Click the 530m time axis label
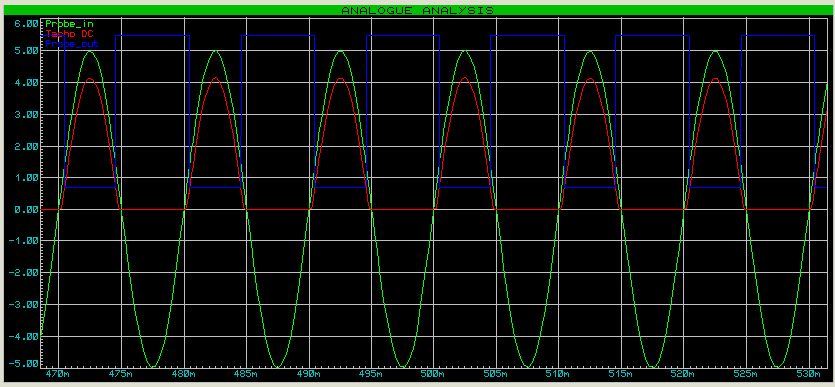 pyautogui.click(x=809, y=374)
